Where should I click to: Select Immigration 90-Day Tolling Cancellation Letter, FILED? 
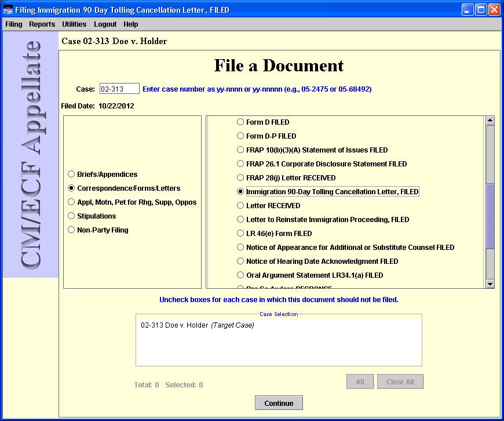[328, 191]
